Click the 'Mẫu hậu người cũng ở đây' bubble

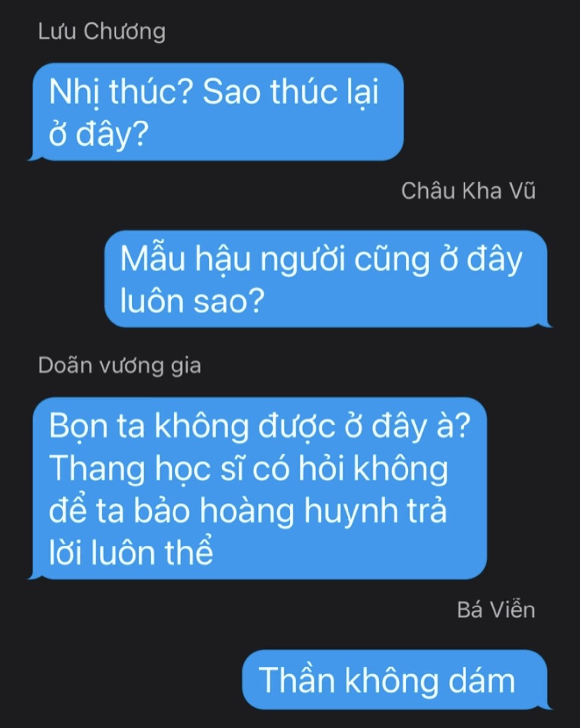[x=328, y=279]
